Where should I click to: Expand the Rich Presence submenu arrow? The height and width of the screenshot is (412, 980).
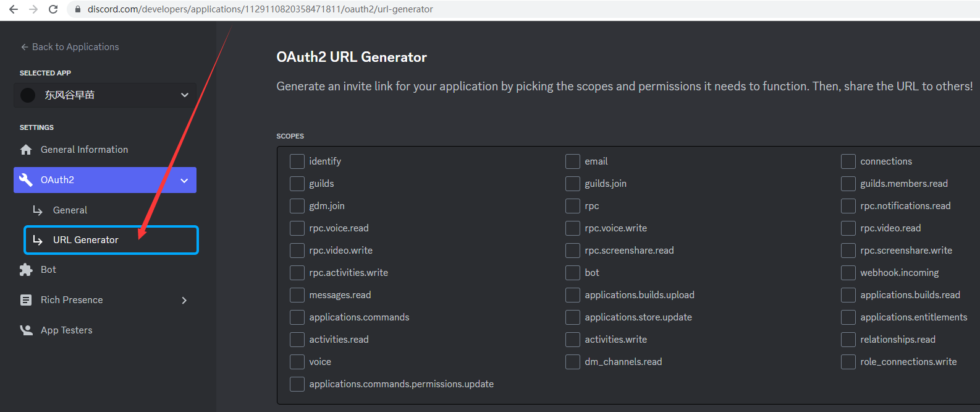(x=184, y=301)
